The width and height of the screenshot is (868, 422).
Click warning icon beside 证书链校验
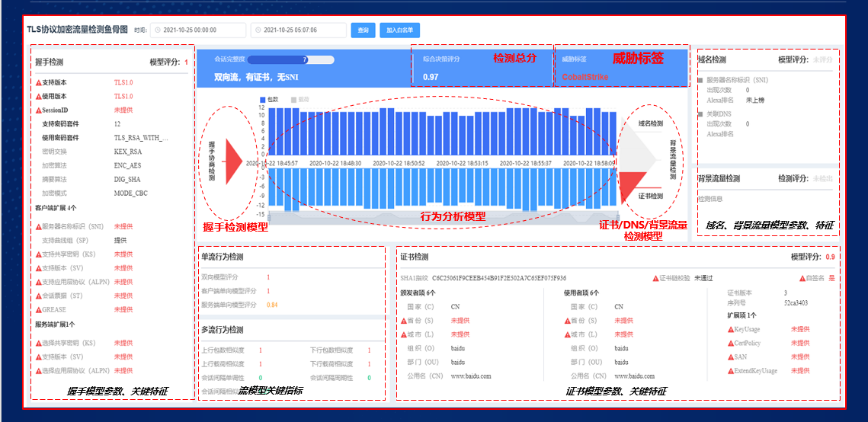655,279
